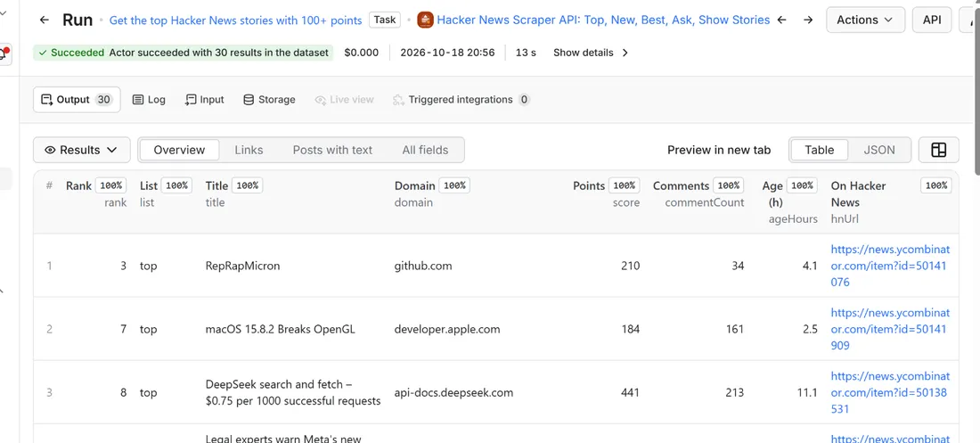The image size is (980, 443).
Task: Go to previous run arrow
Action: [782, 20]
